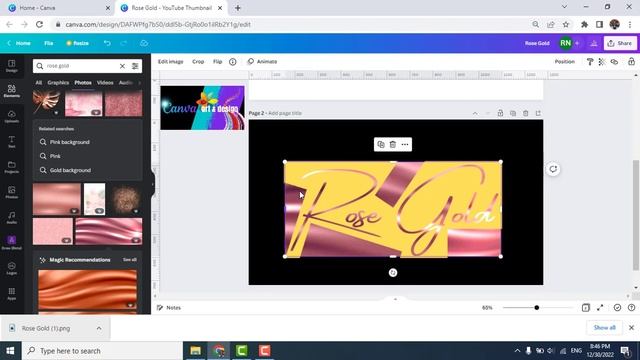Open the Uploads panel in the sidebar
The width and height of the screenshot is (640, 360).
pyautogui.click(x=11, y=116)
